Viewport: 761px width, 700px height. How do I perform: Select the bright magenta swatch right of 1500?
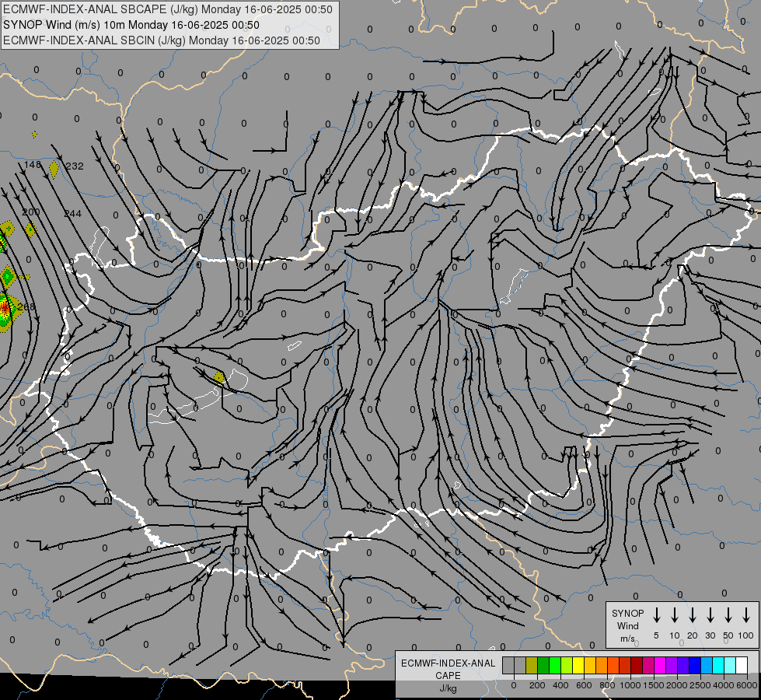[x=660, y=665]
